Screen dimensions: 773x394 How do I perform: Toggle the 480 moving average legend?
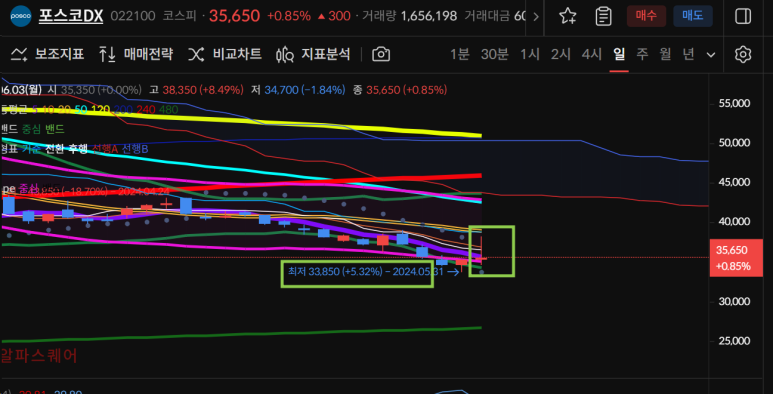168,109
